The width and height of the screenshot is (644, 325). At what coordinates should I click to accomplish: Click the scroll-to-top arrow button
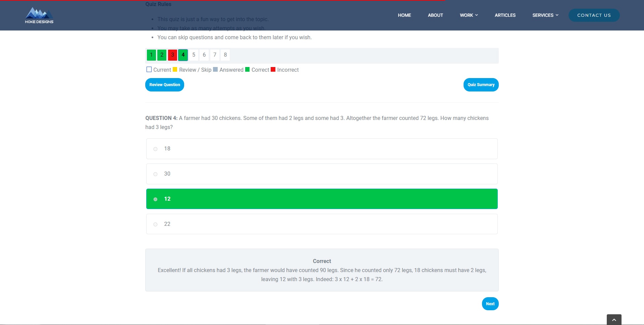tap(614, 320)
